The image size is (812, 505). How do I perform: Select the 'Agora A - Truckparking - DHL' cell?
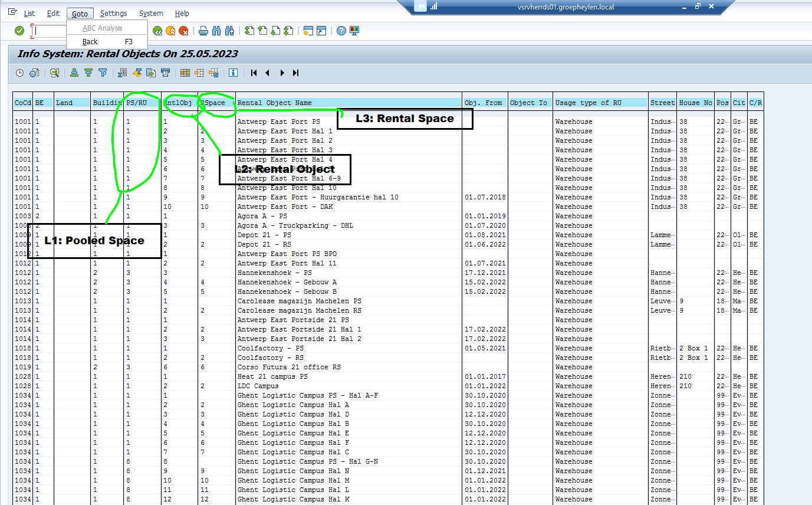[x=349, y=225]
